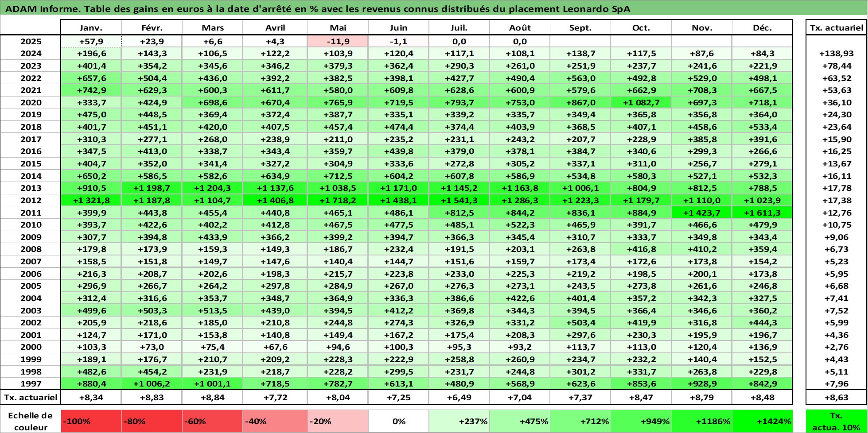The height and width of the screenshot is (433, 868).
Task: Select cell +1 204,3 in Mars 2013
Action: pos(213,188)
